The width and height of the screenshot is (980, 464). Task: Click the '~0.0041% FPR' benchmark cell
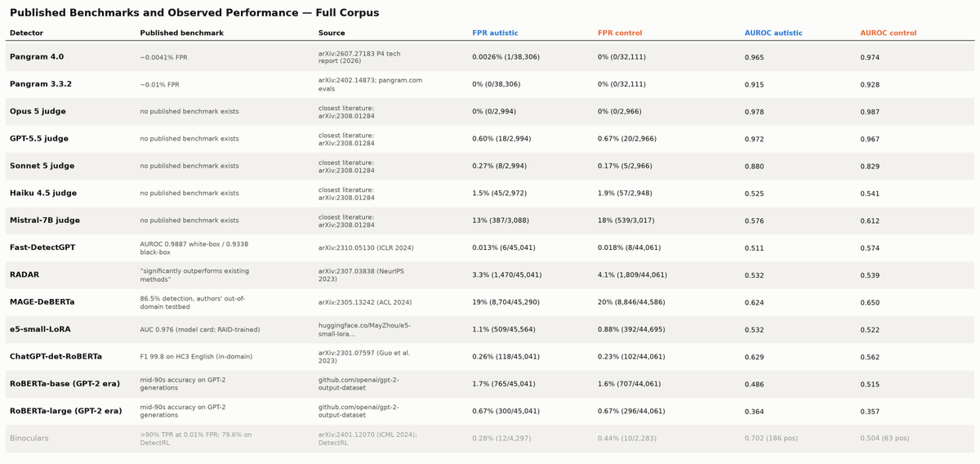tap(164, 58)
